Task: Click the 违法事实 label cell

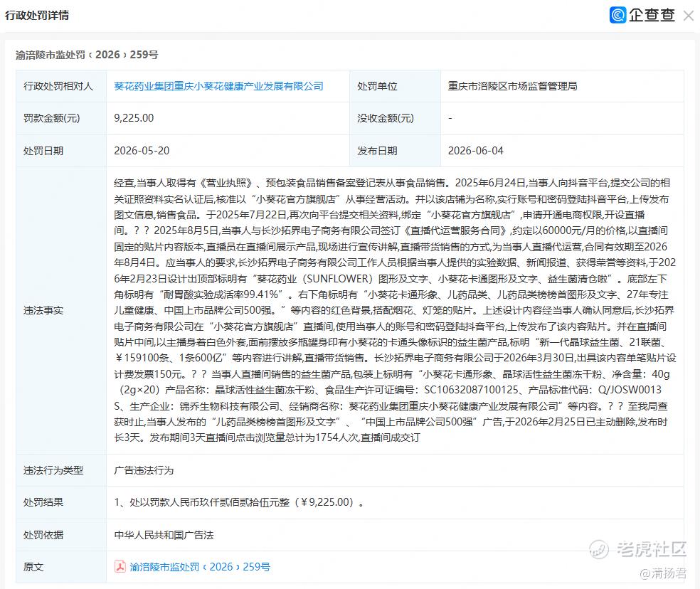Action: [x=61, y=310]
